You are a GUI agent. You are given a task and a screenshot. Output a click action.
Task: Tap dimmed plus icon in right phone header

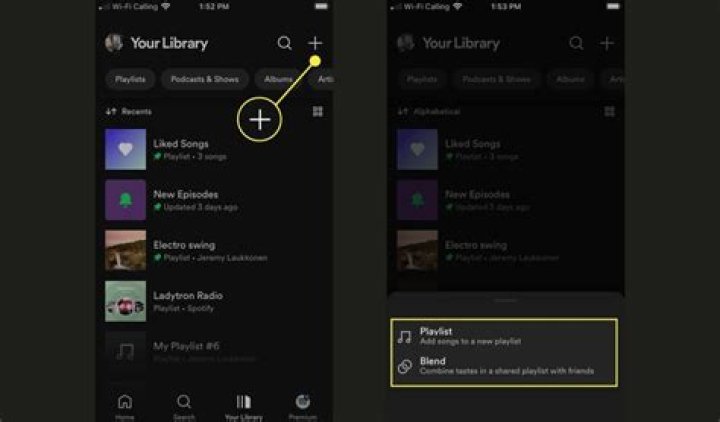607,43
